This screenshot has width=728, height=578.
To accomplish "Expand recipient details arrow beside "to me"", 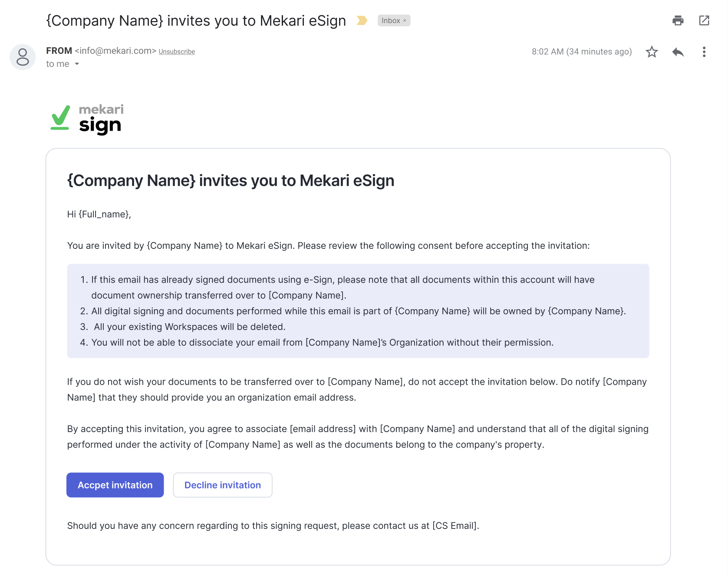I will click(77, 64).
